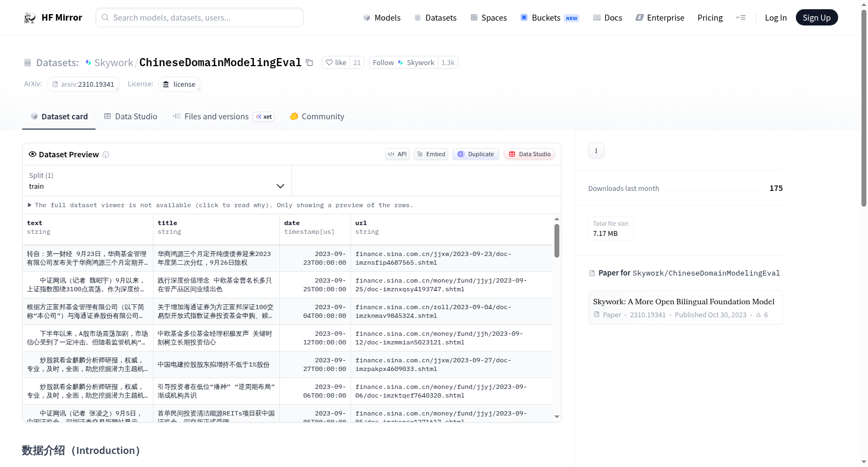Click the url cell ending imzpakpx4609033.shtml
Image resolution: width=868 pixels, height=467 pixels.
452,364
